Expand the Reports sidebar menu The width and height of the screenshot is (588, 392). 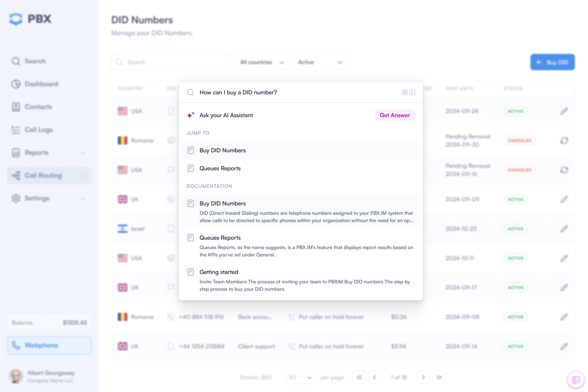click(83, 153)
